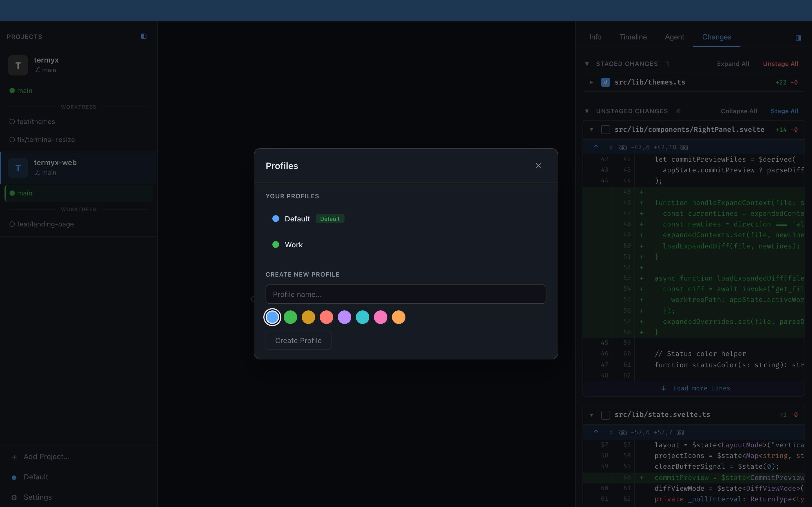Open Settings via the gear icon
812x507 pixels.
pos(14,497)
